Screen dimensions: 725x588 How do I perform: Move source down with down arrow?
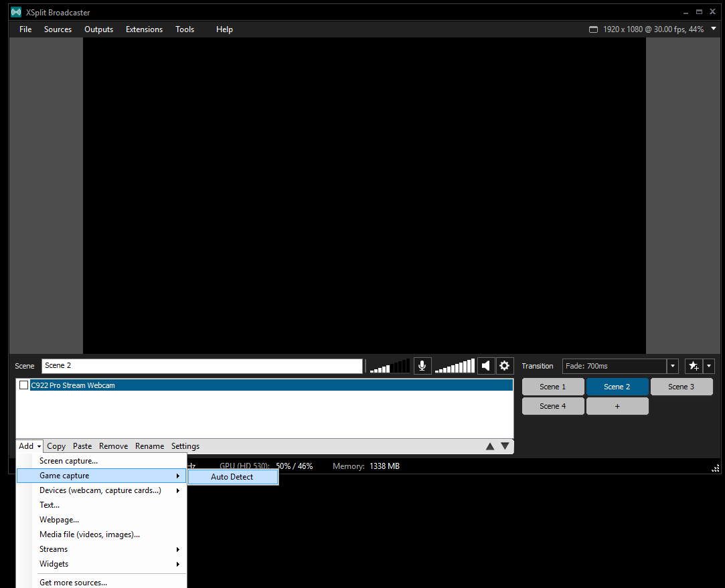tap(505, 446)
